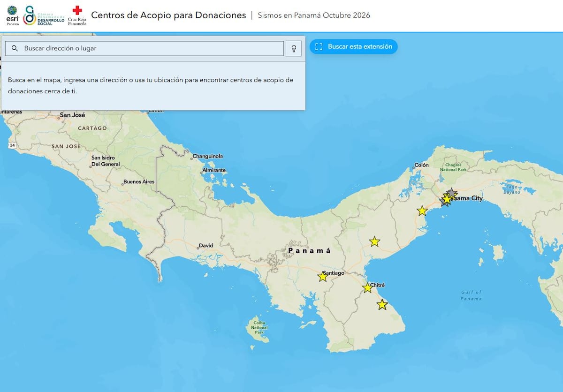Click the magnifier icon in the search box
The image size is (563, 392).
[x=15, y=48]
